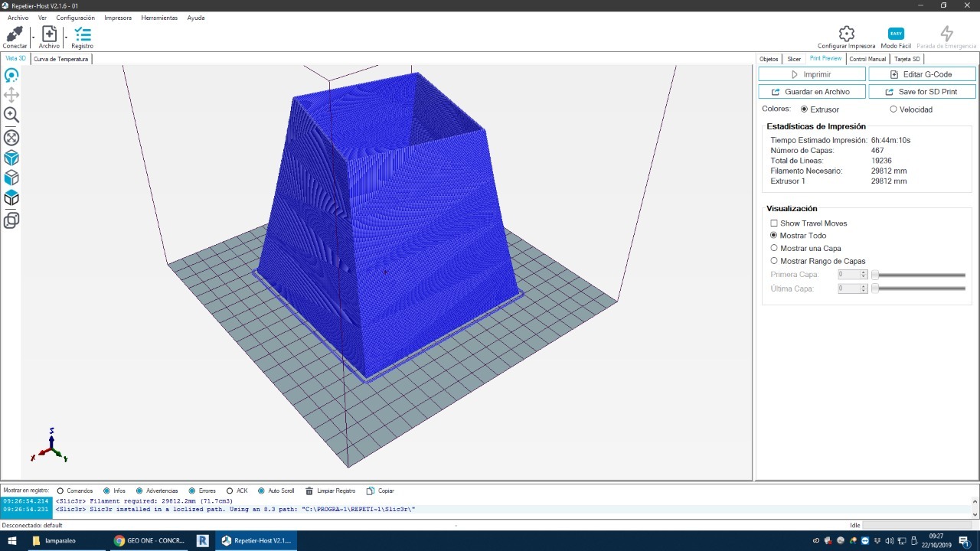Select the zoom magnifier tool
The image size is (980, 551).
[x=11, y=115]
